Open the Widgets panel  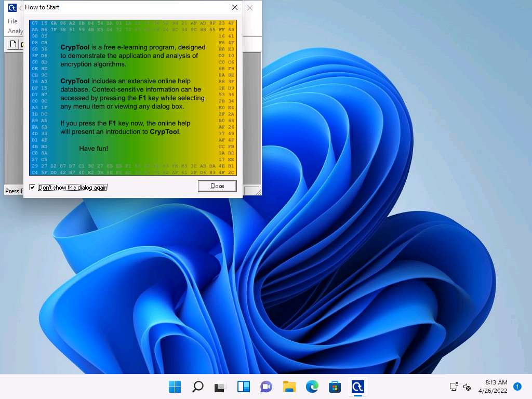pyautogui.click(x=244, y=387)
